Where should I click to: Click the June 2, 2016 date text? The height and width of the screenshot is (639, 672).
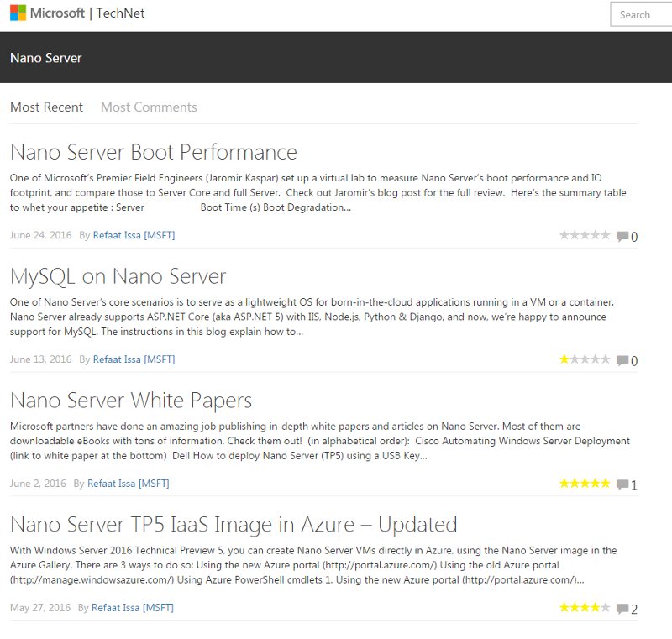pos(38,484)
